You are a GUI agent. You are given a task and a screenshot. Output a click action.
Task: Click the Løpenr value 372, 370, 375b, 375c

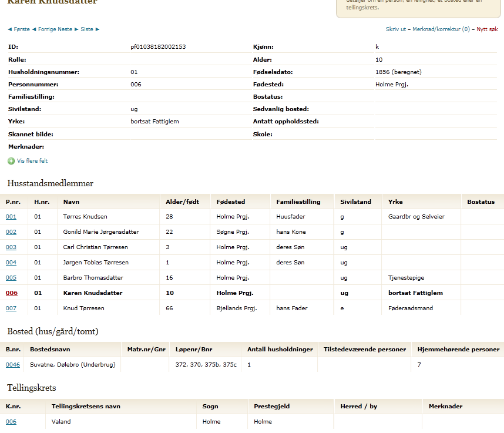tap(206, 364)
